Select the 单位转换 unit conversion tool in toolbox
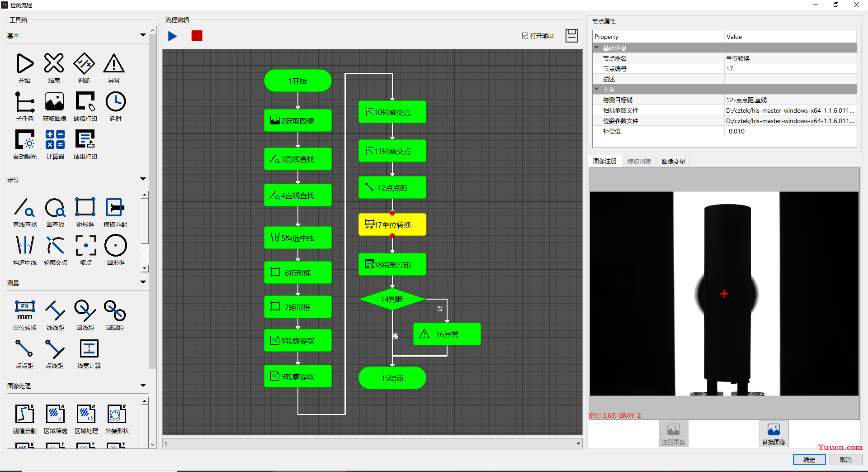The width and height of the screenshot is (868, 472). 25,310
